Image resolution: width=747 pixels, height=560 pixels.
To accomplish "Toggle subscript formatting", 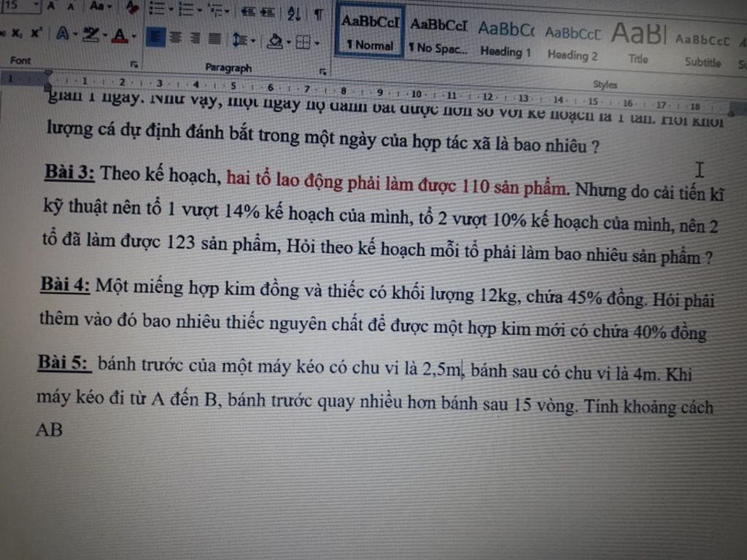I will pos(17,33).
